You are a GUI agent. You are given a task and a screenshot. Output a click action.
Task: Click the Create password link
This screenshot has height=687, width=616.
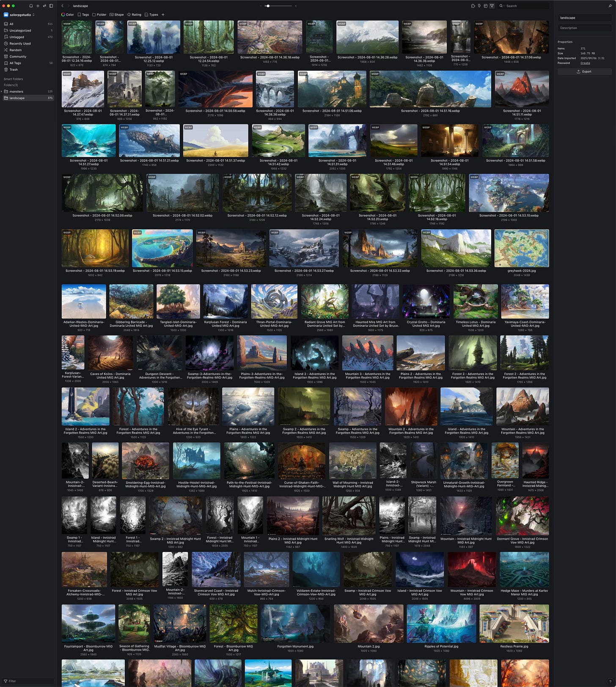585,63
